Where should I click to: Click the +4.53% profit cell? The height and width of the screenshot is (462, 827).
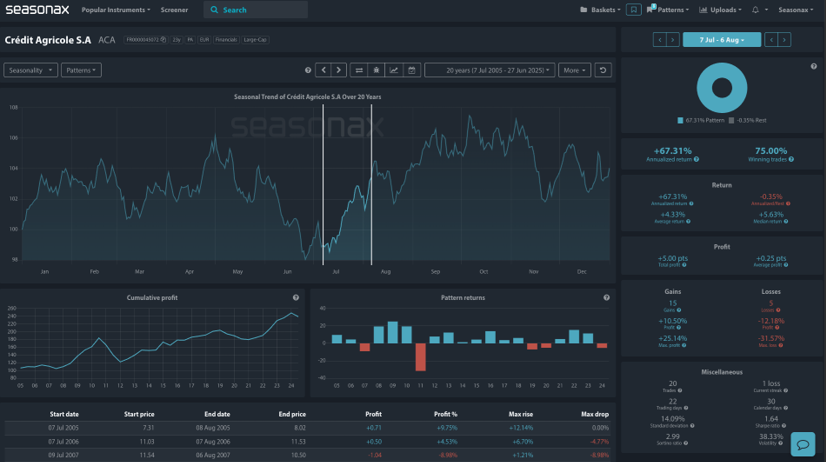click(x=447, y=441)
